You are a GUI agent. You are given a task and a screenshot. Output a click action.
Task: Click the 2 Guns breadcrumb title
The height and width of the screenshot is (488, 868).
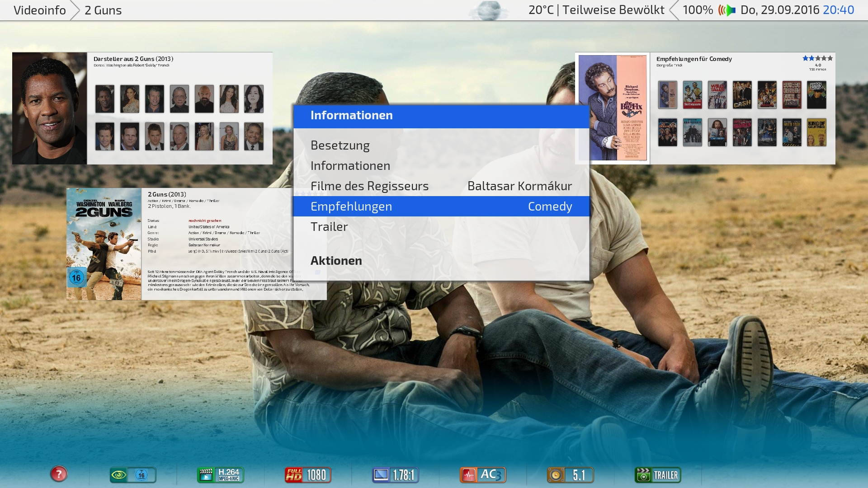[x=103, y=10]
